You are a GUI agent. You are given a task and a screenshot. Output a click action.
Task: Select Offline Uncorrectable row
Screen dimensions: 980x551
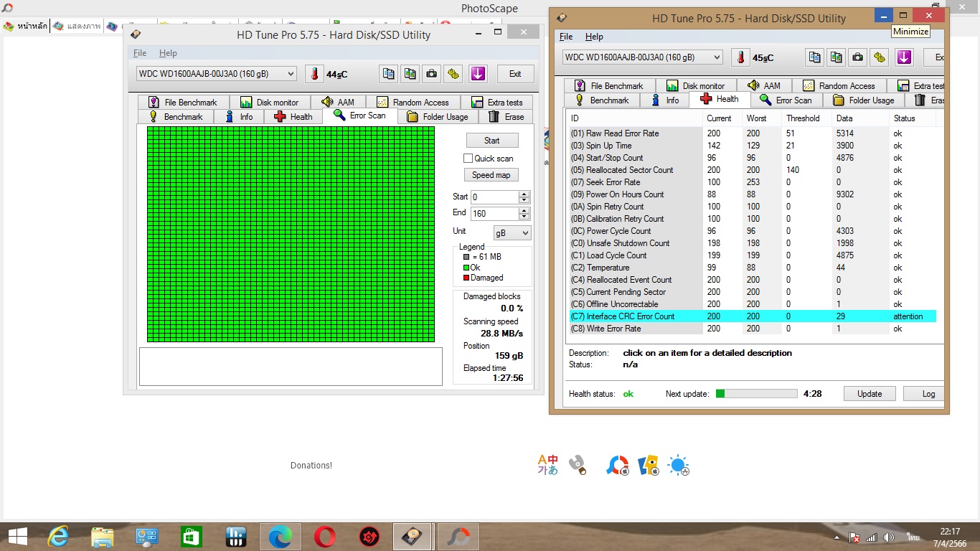pyautogui.click(x=753, y=304)
